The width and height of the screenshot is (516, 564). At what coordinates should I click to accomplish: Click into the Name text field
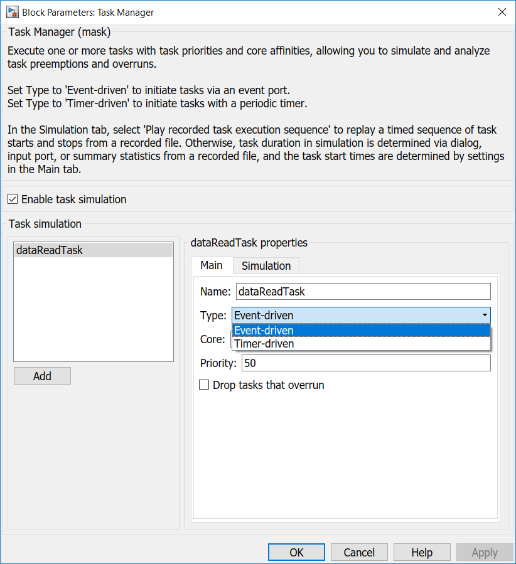tap(363, 291)
